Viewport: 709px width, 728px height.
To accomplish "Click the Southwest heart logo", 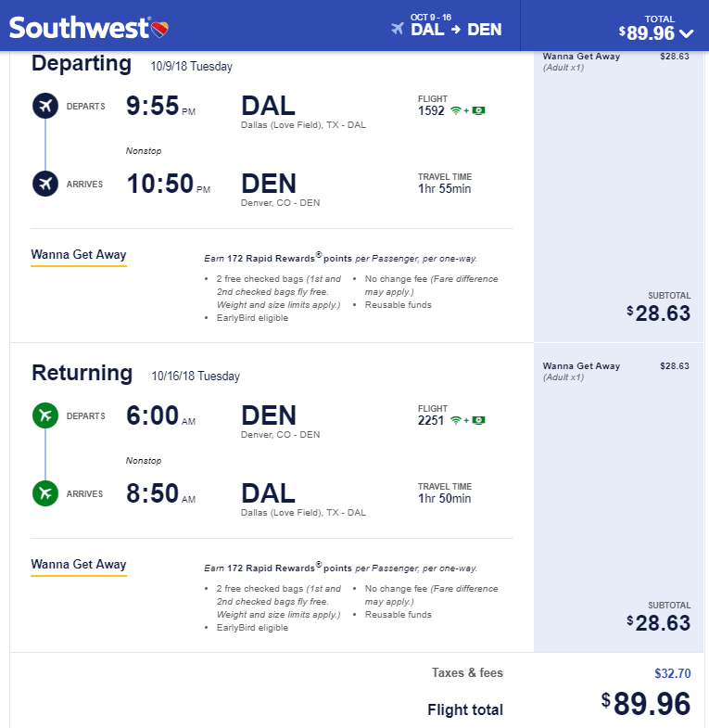I will [159, 30].
